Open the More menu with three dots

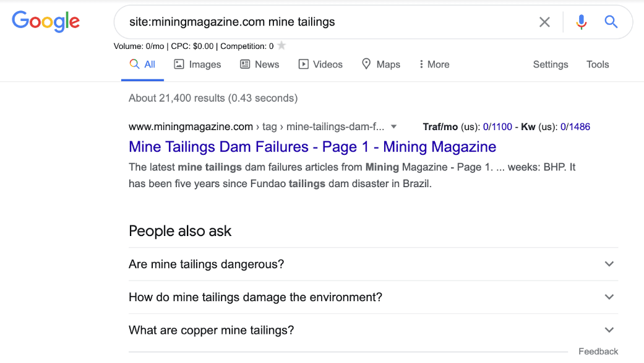434,64
